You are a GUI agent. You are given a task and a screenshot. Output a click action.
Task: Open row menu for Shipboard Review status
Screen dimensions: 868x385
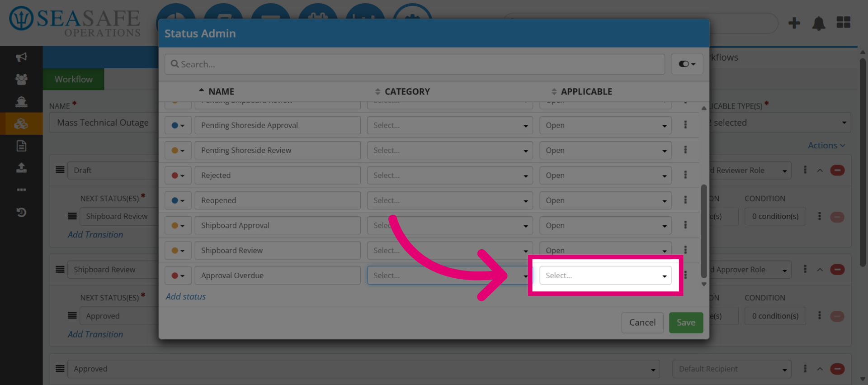click(685, 250)
